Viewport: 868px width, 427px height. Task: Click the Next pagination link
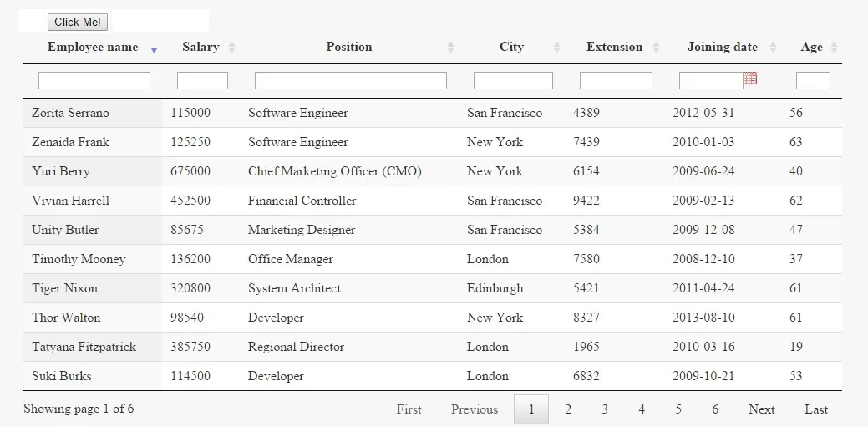[761, 409]
